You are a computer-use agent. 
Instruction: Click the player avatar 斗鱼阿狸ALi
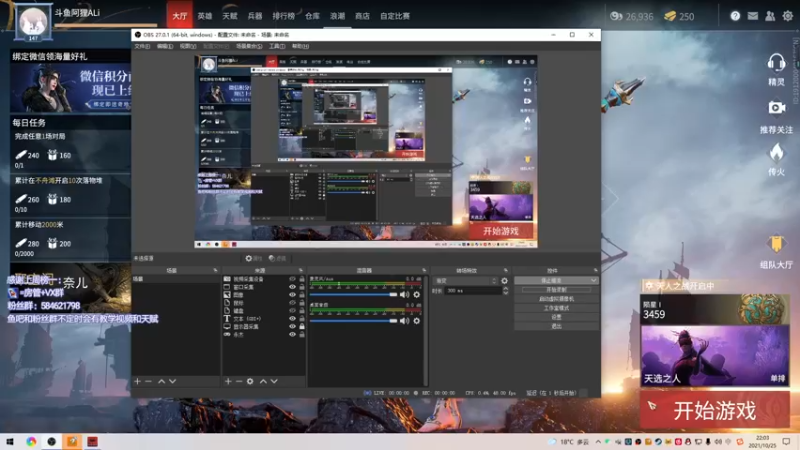click(x=33, y=21)
